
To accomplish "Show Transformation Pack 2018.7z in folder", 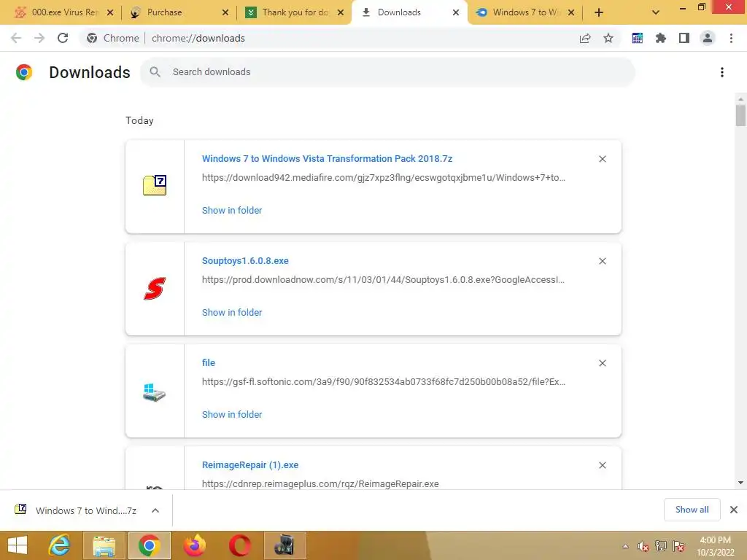I will [x=232, y=210].
